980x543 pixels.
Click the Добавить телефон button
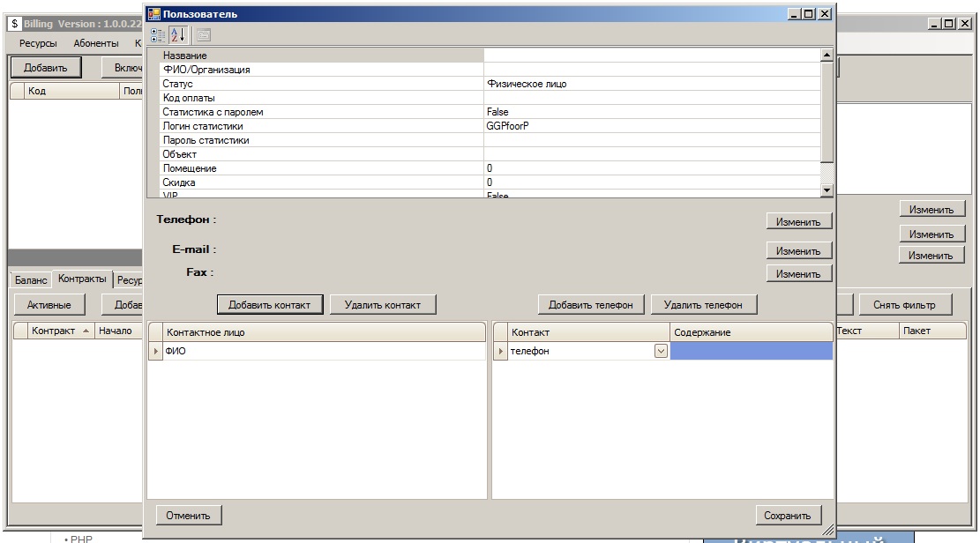tap(591, 305)
